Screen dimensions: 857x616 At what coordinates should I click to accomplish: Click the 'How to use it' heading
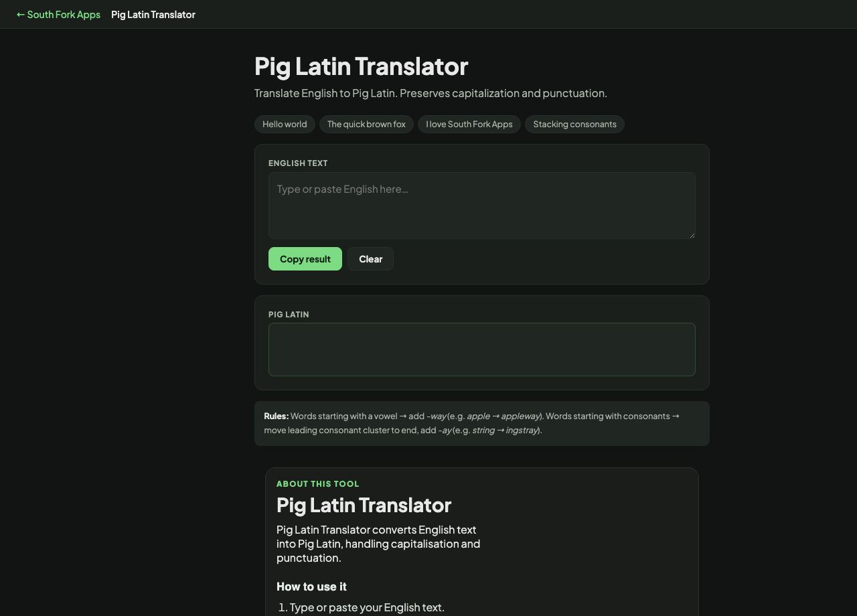[311, 587]
